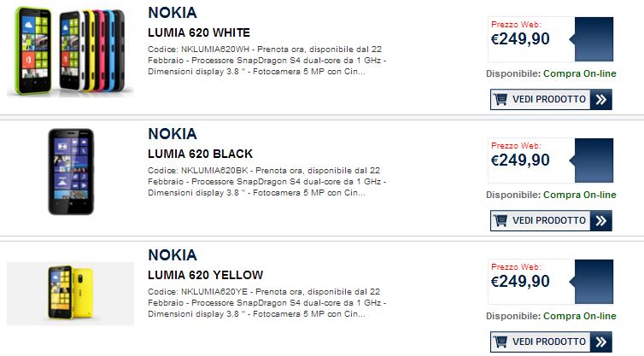Click blue price tag beside Black price
644x356 pixels.
[592, 160]
